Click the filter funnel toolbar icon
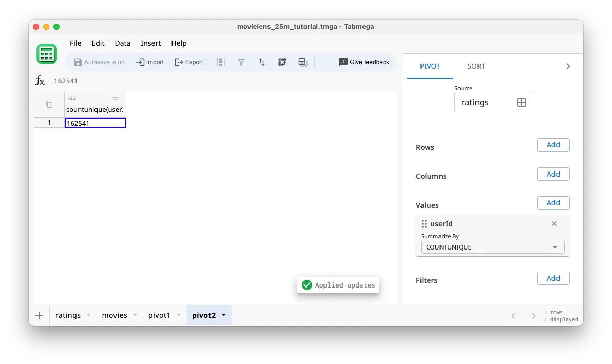Viewport: 612px width, 364px height. pos(241,62)
